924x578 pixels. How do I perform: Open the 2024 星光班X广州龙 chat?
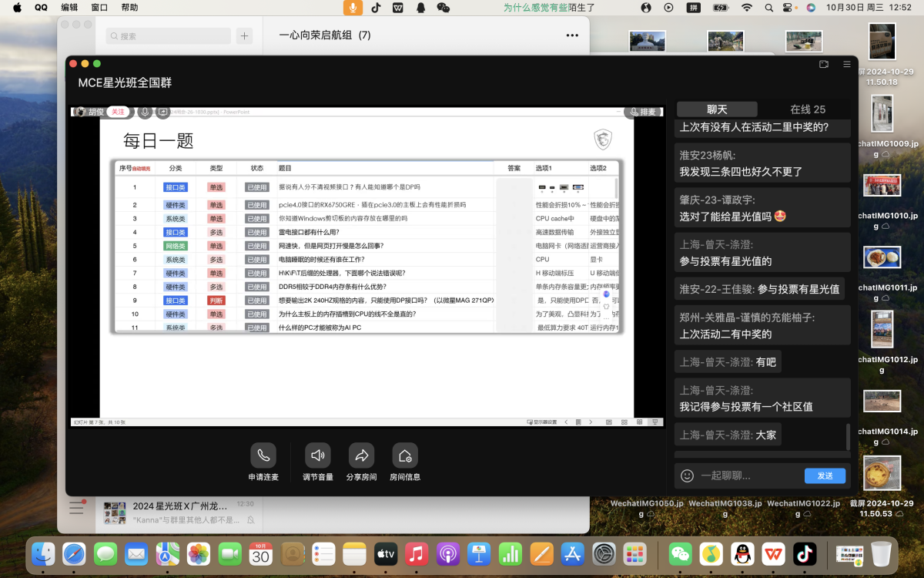[179, 512]
